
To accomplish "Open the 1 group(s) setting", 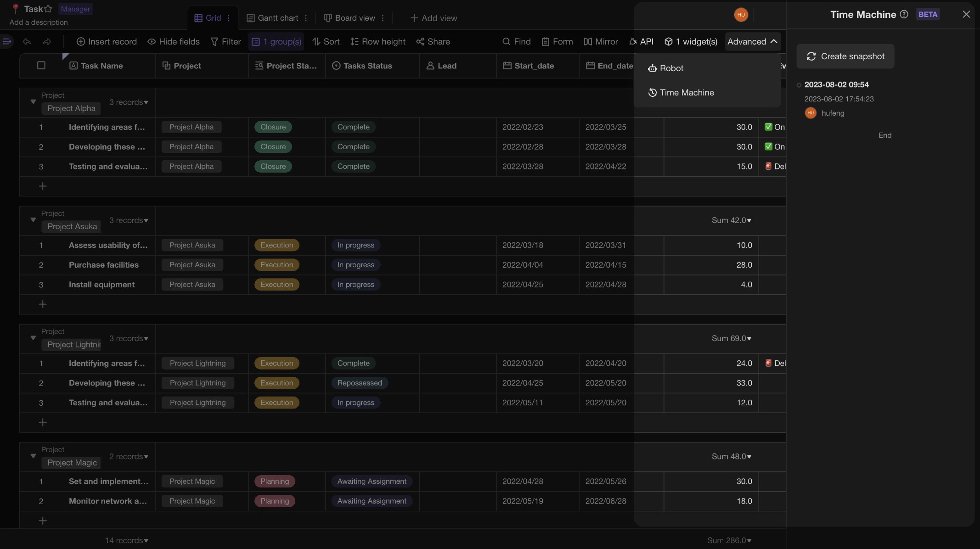I will click(x=276, y=42).
